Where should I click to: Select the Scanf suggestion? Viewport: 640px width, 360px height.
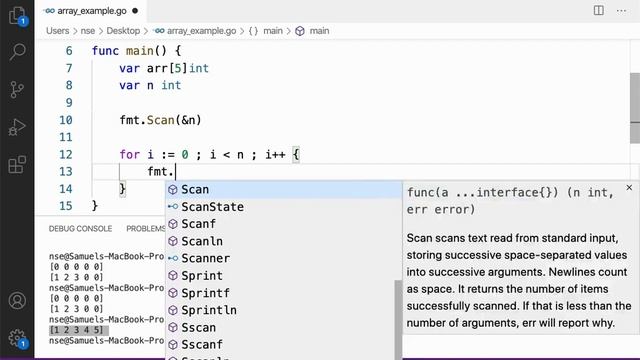pyautogui.click(x=284, y=224)
